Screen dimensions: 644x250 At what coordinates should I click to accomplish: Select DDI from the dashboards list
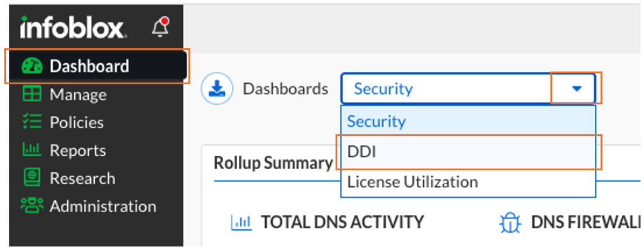tap(362, 152)
